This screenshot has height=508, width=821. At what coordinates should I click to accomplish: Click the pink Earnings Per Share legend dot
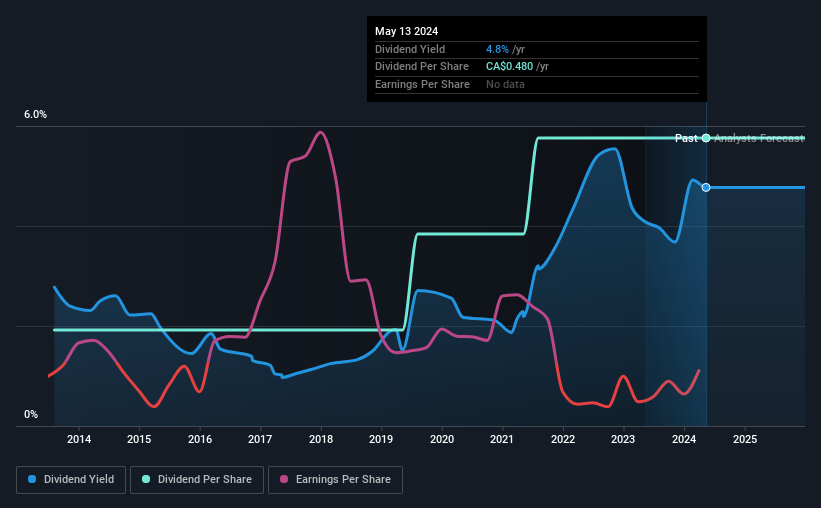point(284,479)
